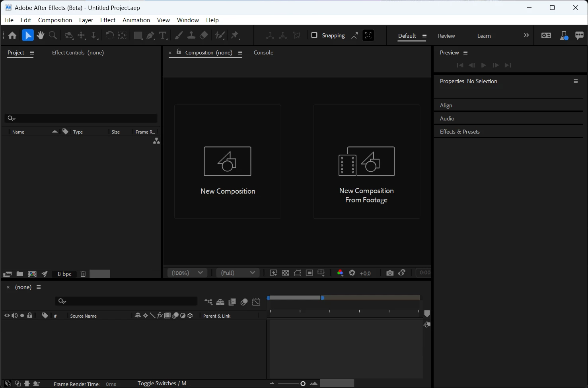Image resolution: width=588 pixels, height=388 pixels.
Task: Open the Project panel menu
Action: (x=32, y=52)
